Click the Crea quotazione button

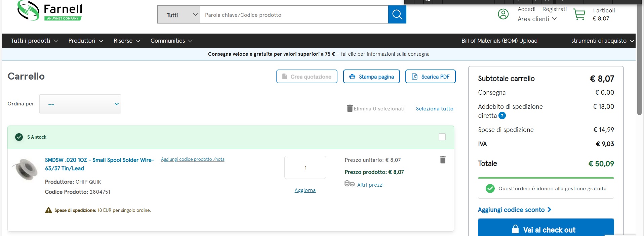(307, 77)
